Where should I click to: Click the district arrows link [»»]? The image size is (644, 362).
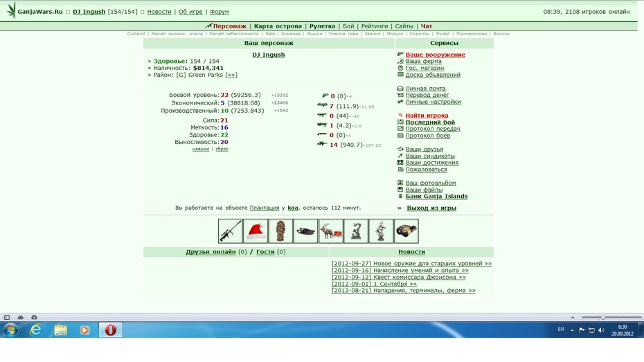coord(231,75)
